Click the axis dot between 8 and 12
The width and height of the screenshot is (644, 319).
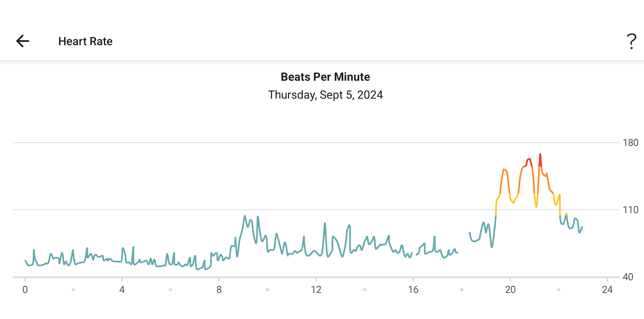pos(267,290)
